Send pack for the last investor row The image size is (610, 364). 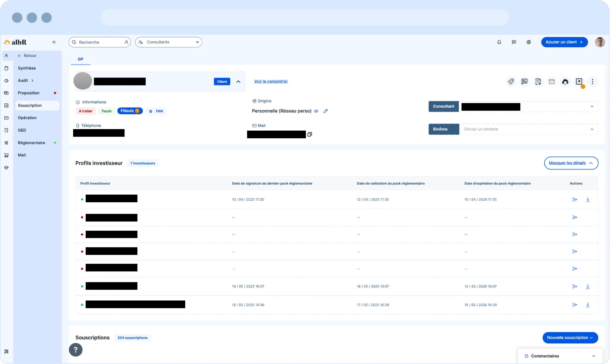pyautogui.click(x=574, y=305)
